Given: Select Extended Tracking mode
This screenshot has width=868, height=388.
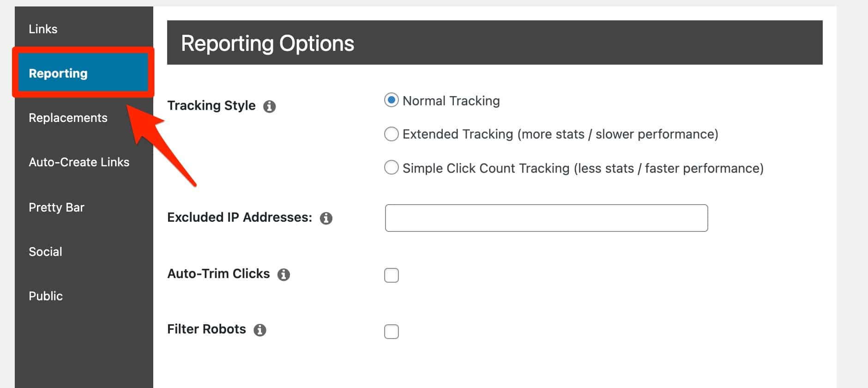Looking at the screenshot, I should click(391, 134).
